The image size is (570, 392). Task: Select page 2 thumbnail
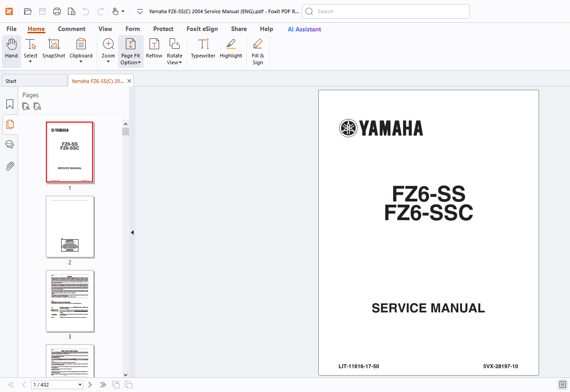coord(70,227)
